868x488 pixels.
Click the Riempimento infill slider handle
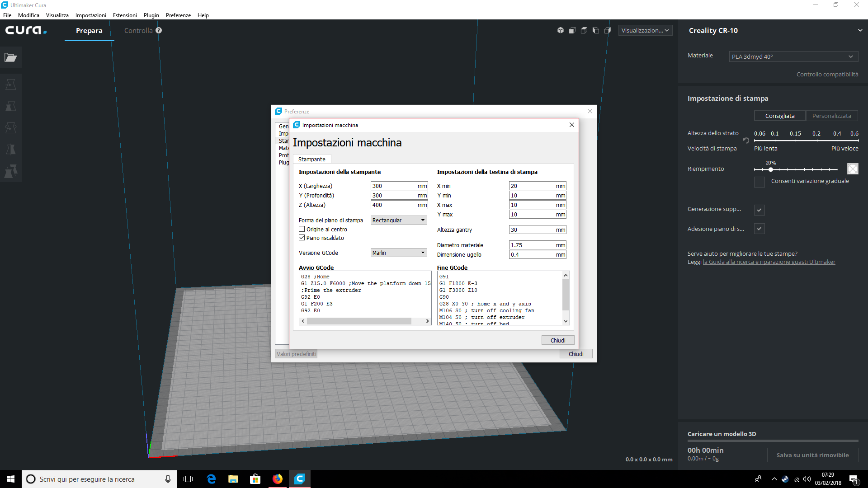point(771,169)
